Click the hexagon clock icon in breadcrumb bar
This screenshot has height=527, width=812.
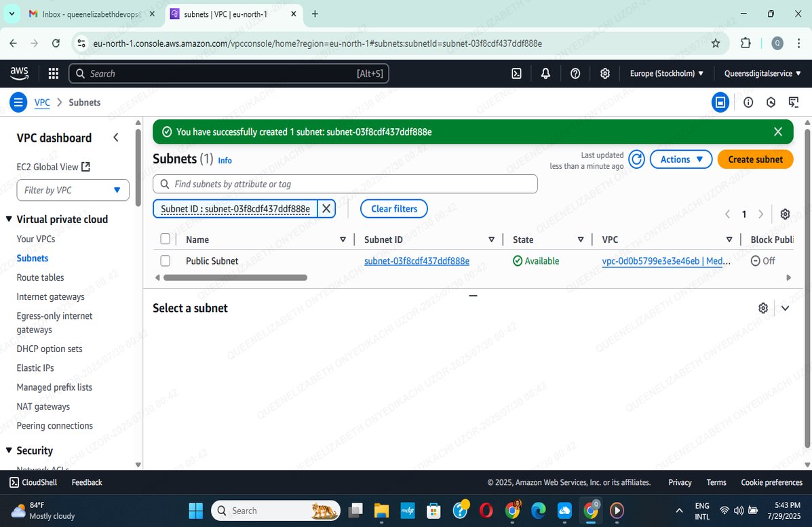[x=771, y=102]
